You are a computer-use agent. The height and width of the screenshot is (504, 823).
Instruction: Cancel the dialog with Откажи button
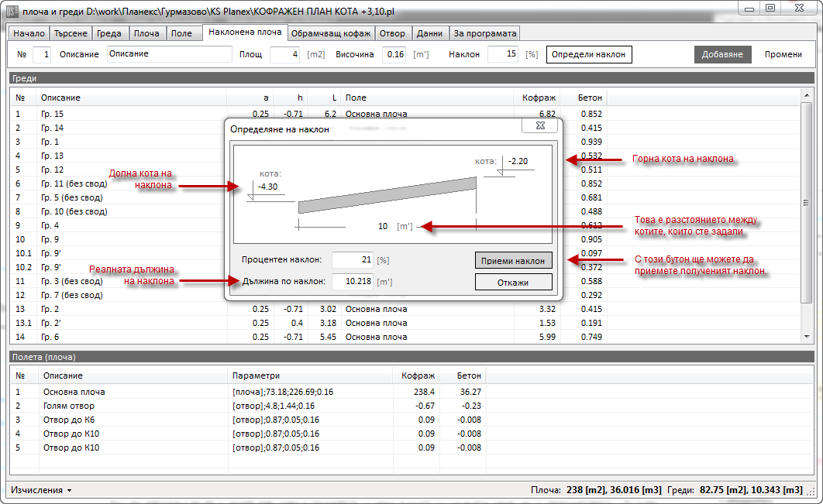[x=513, y=283]
